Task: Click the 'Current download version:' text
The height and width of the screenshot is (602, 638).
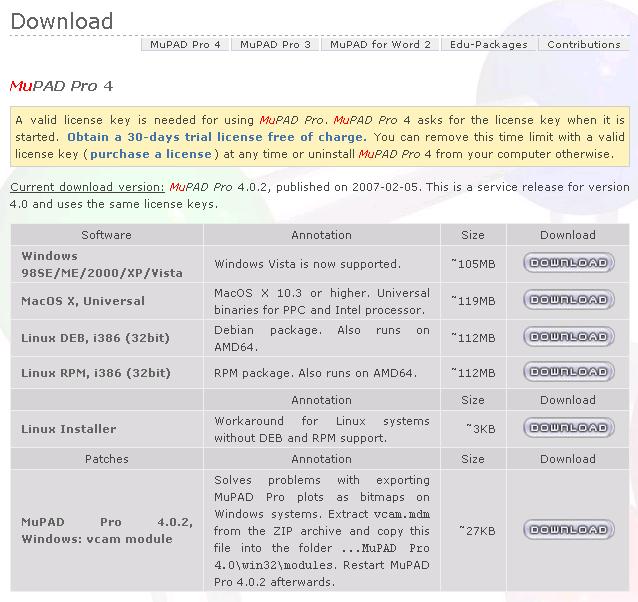Action: tap(87, 187)
